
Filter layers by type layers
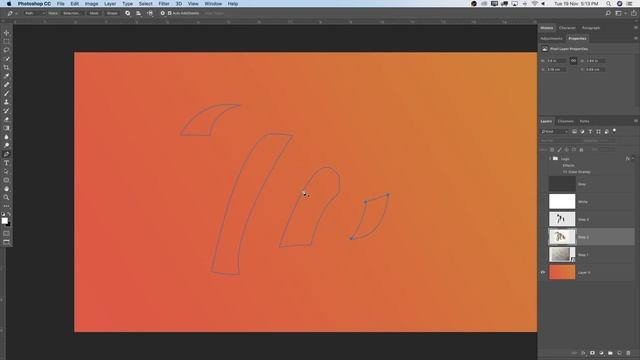click(x=590, y=131)
